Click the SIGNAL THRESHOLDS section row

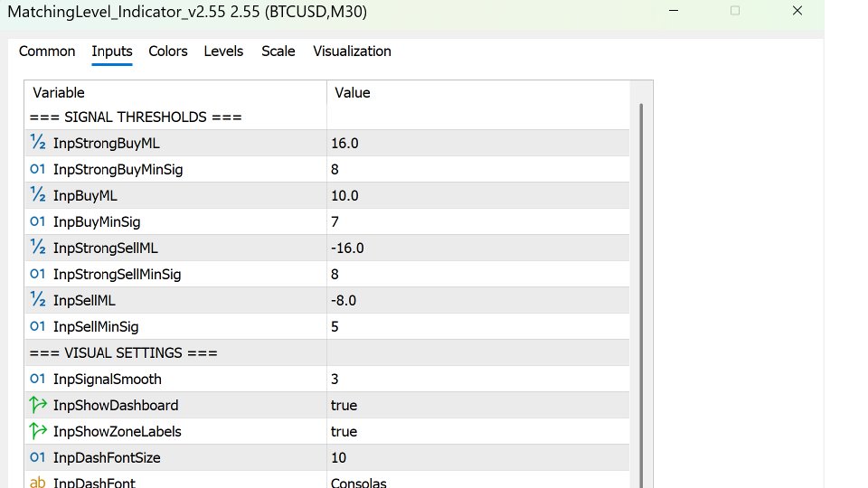point(326,117)
